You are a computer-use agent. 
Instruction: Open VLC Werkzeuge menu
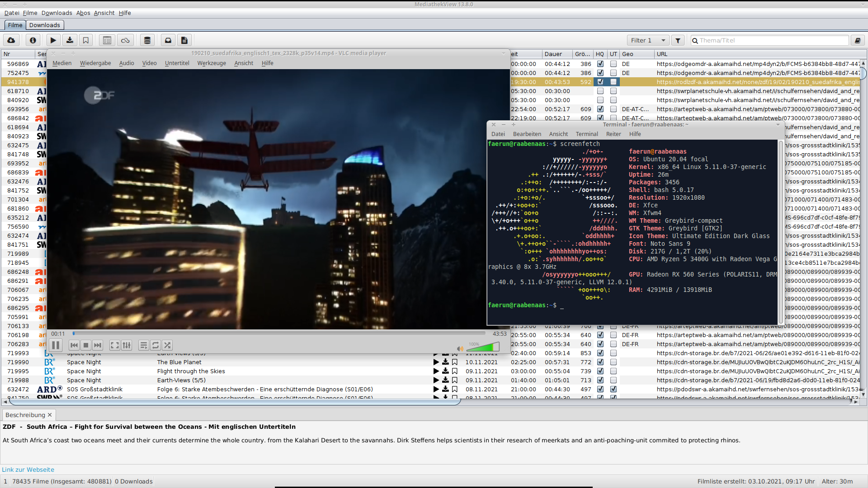click(212, 63)
